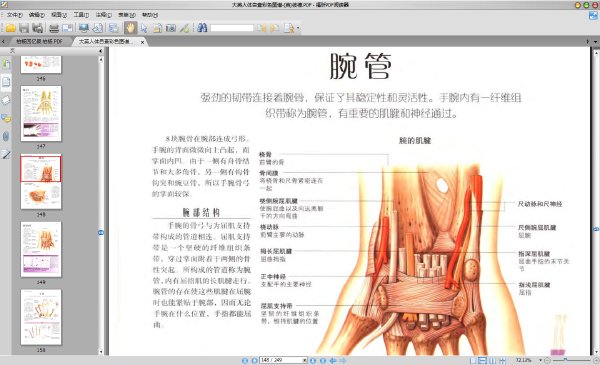Screen dimensions: 600x365
Task: Click the binoculars search icon
Action: (x=202, y=28)
